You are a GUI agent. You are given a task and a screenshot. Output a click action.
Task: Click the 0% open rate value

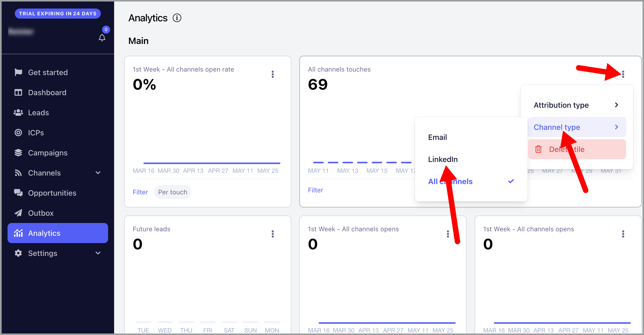(144, 84)
